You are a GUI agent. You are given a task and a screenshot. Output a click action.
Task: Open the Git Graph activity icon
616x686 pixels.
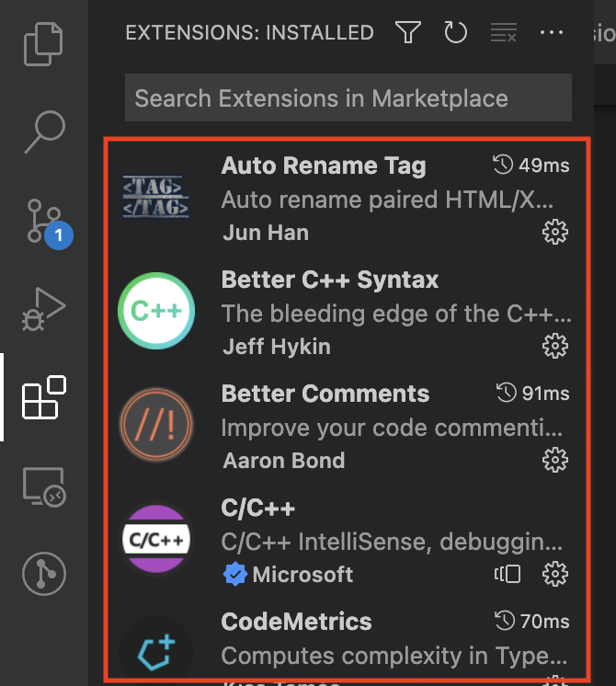(44, 574)
